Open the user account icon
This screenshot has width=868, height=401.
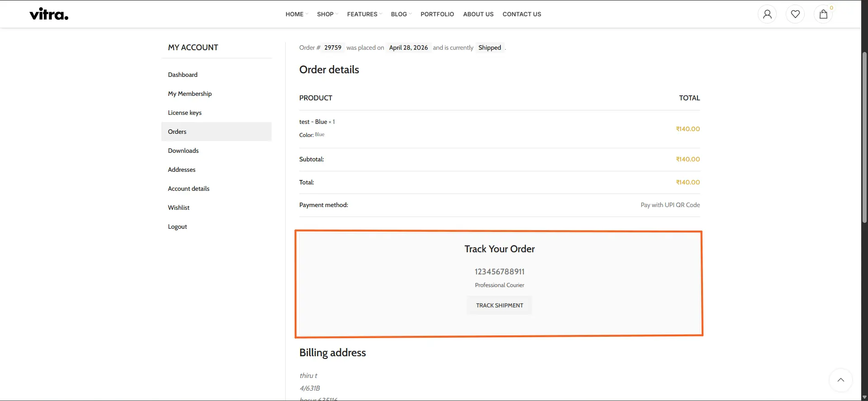(767, 14)
